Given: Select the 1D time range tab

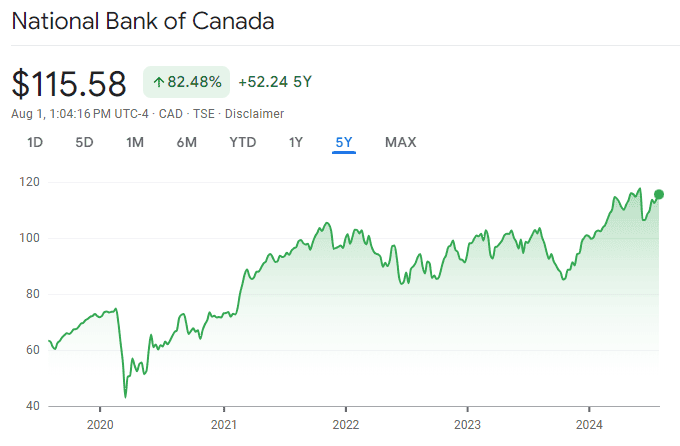Looking at the screenshot, I should coord(35,142).
